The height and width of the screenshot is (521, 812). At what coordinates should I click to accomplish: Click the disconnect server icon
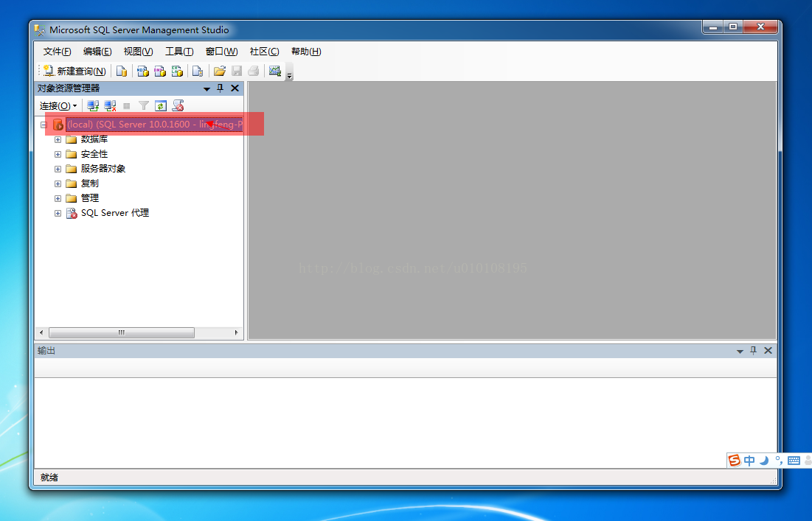pyautogui.click(x=110, y=105)
